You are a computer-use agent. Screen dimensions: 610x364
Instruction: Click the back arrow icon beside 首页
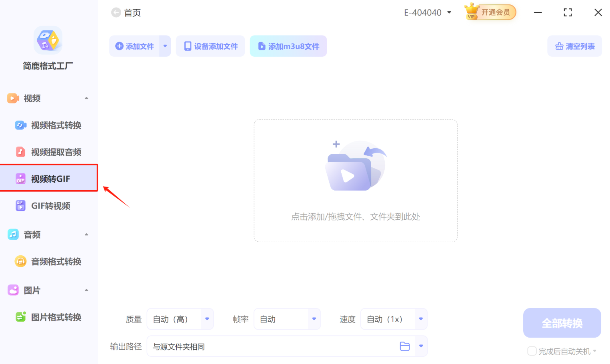pos(116,13)
